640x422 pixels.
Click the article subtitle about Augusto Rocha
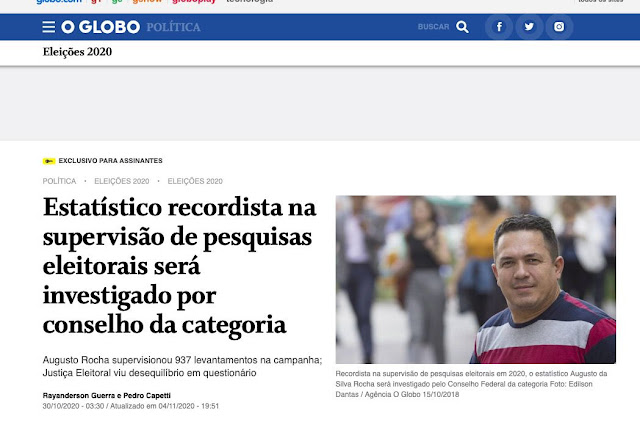(182, 366)
